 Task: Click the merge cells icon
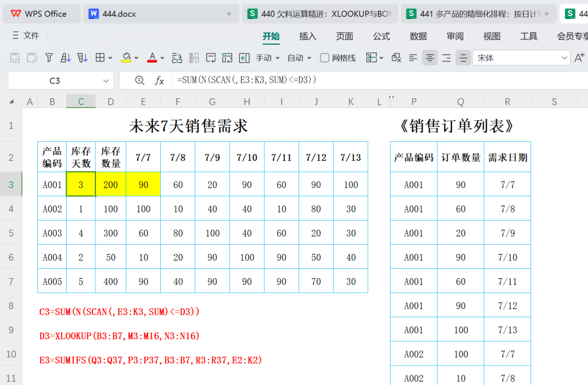[227, 58]
